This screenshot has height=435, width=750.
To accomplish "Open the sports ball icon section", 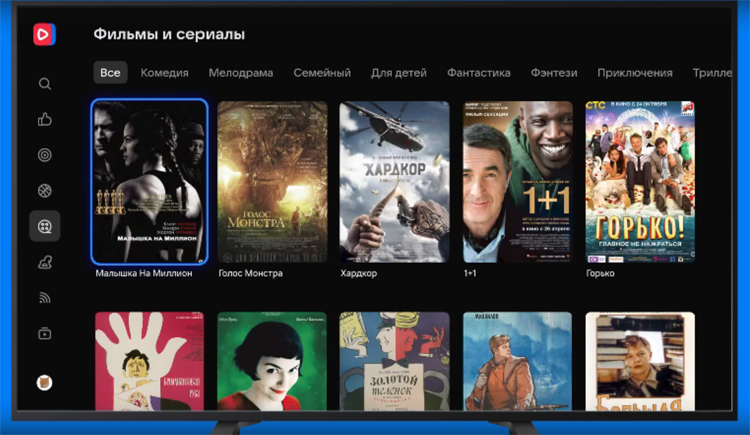I will coord(45,190).
